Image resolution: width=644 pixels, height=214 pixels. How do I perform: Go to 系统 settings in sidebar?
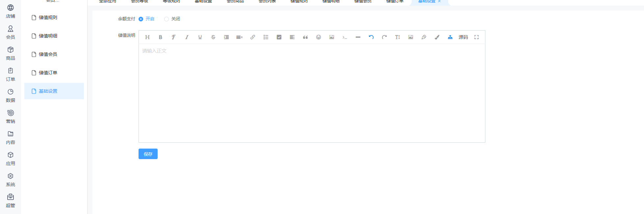click(11, 180)
